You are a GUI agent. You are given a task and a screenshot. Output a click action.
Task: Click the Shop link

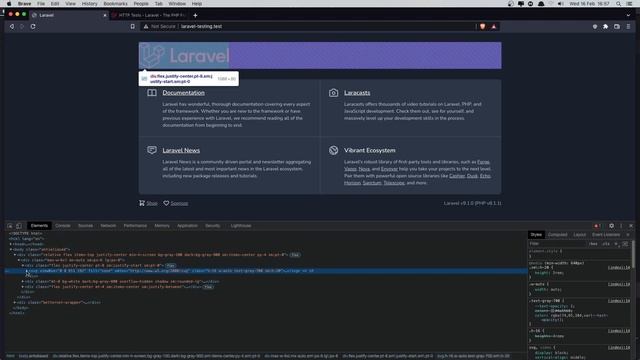(152, 203)
